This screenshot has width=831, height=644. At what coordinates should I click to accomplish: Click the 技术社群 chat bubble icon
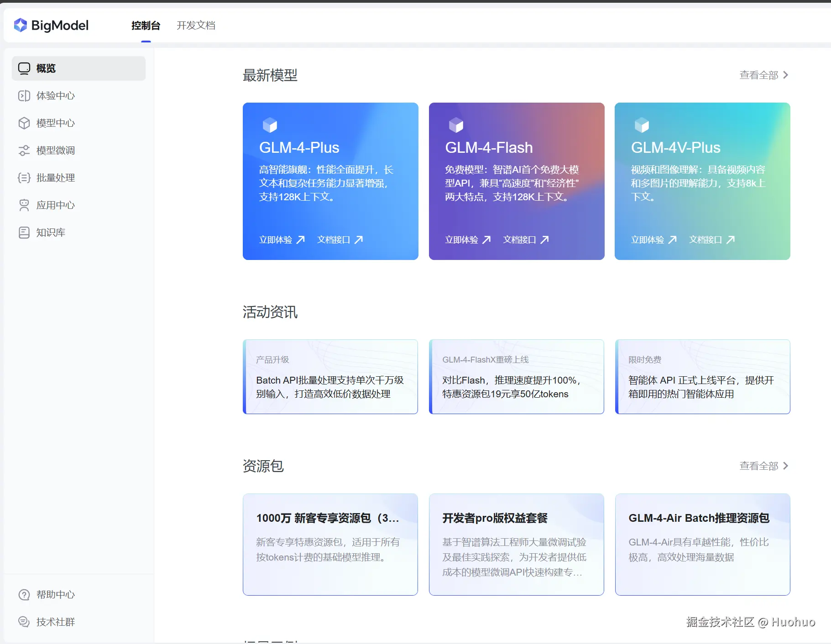tap(24, 622)
